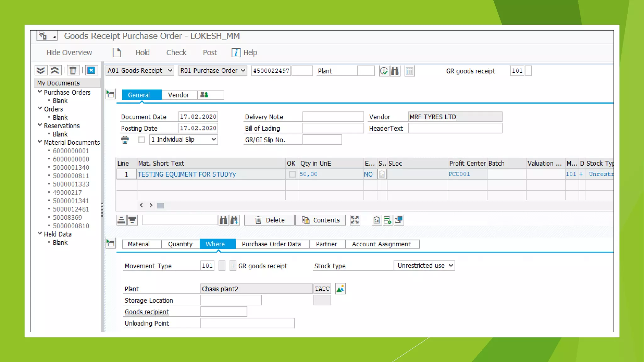Click the Delete item button
644x362 pixels.
pos(270,220)
